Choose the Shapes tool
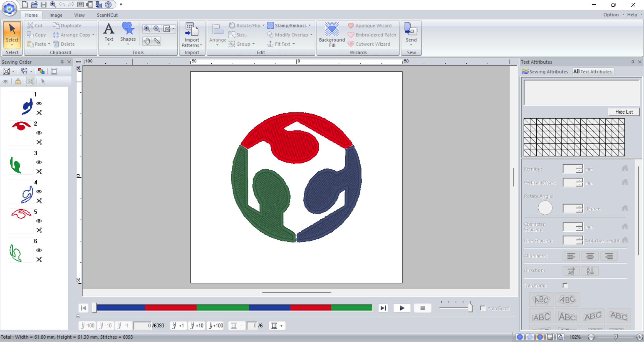Viewport: 644px width, 342px height. tap(128, 34)
